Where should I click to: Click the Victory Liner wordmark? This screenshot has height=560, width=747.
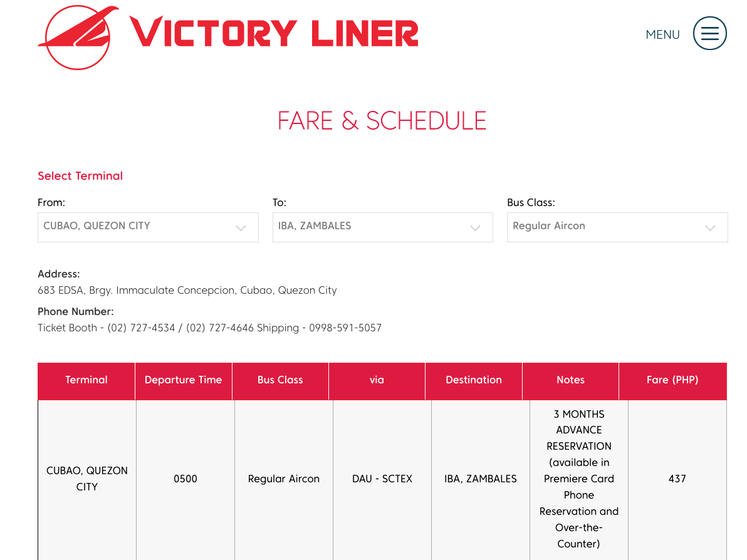[x=274, y=33]
